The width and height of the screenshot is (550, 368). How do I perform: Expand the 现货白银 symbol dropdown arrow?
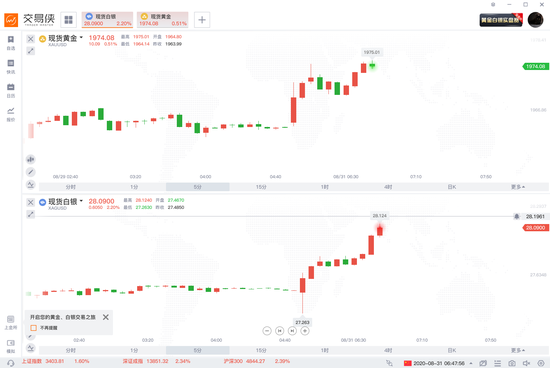81,201
